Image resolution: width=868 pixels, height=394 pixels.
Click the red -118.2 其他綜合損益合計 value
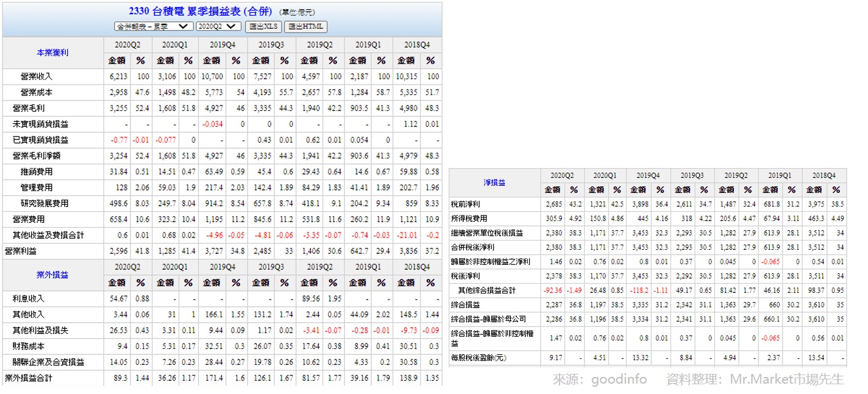640,290
